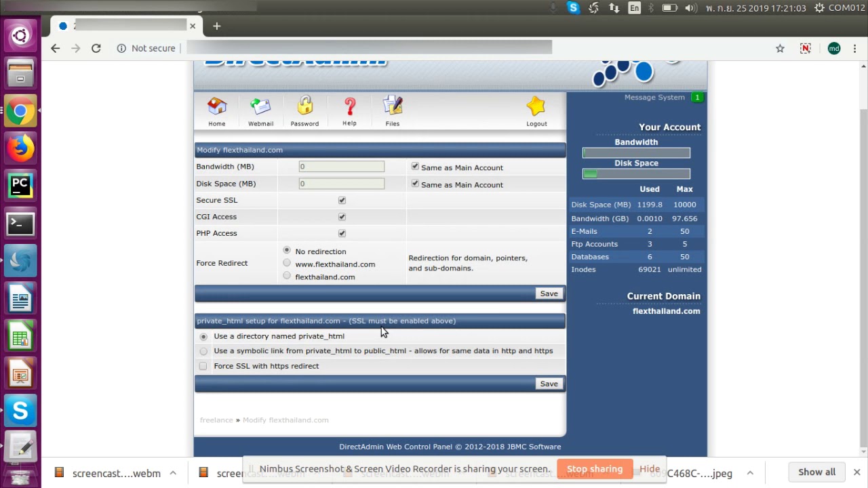The height and width of the screenshot is (488, 868).
Task: Open Message System link
Action: 654,98
